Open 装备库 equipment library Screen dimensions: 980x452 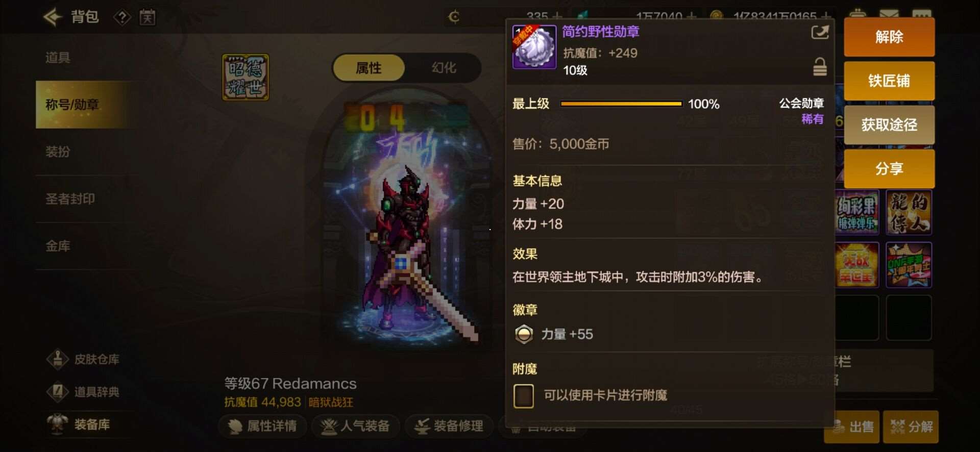click(x=79, y=424)
